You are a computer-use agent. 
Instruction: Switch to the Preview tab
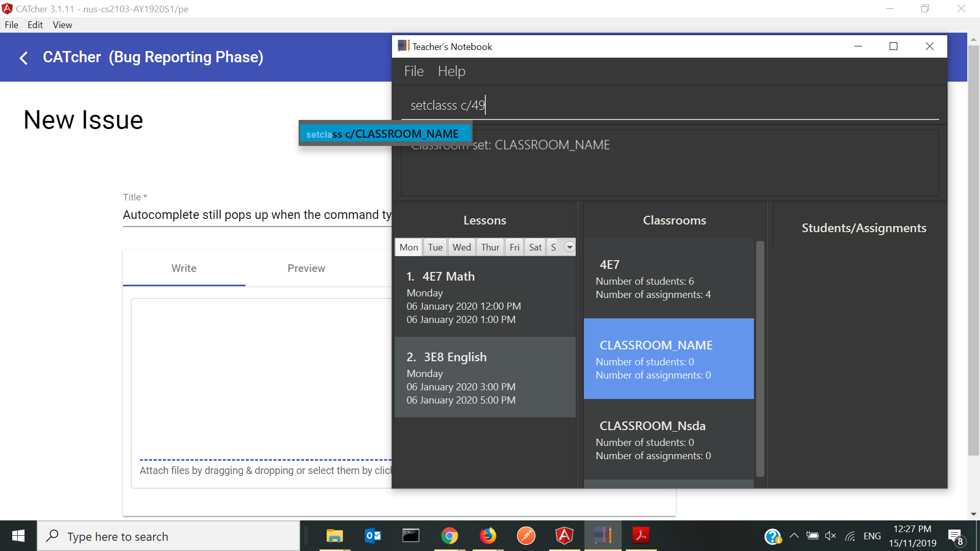click(306, 268)
